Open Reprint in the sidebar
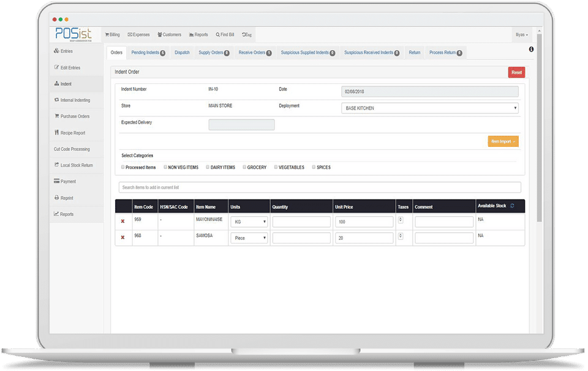Screen dimensions: 588x371 [64, 198]
